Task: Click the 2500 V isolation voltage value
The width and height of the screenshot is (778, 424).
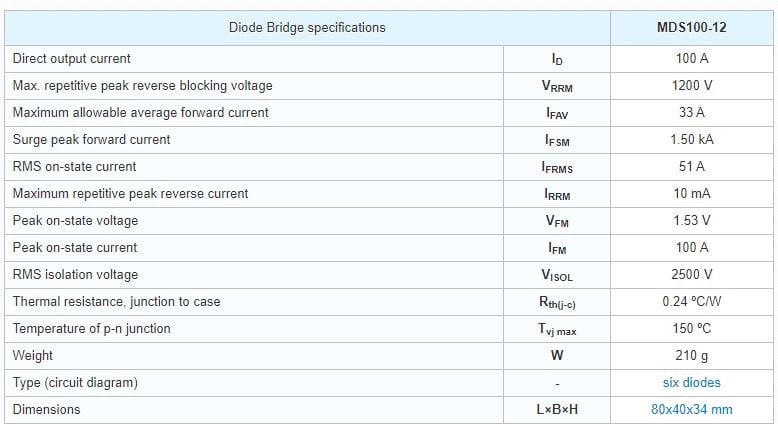Action: tap(691, 274)
